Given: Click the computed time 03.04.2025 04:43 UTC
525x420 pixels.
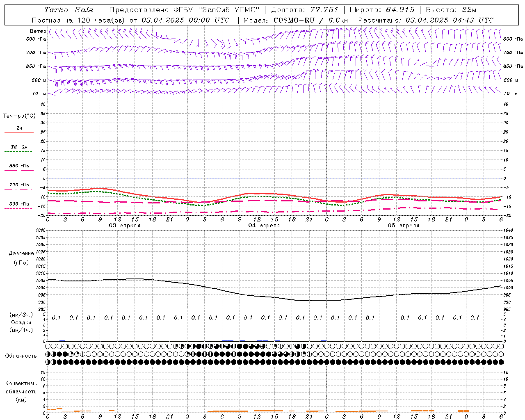Looking at the screenshot, I should [450, 20].
